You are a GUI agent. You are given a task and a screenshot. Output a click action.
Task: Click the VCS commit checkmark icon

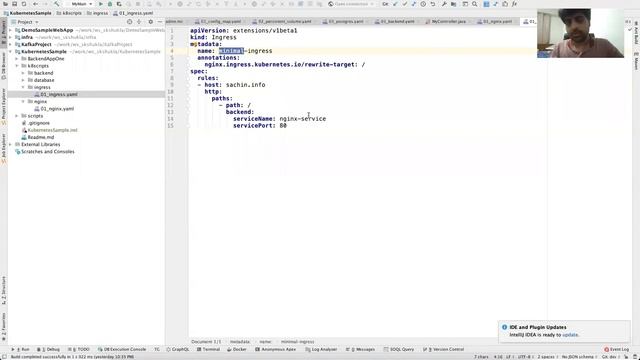pyautogui.click(x=404, y=4)
